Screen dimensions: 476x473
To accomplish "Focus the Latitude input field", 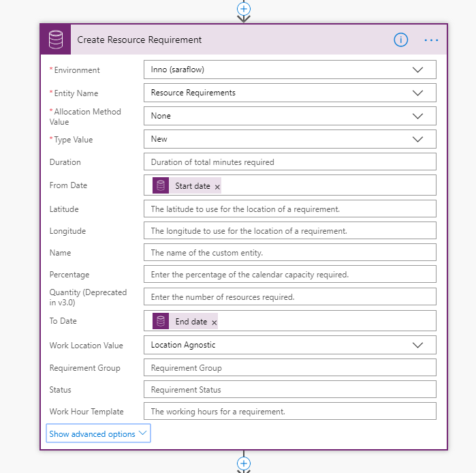I will (289, 209).
